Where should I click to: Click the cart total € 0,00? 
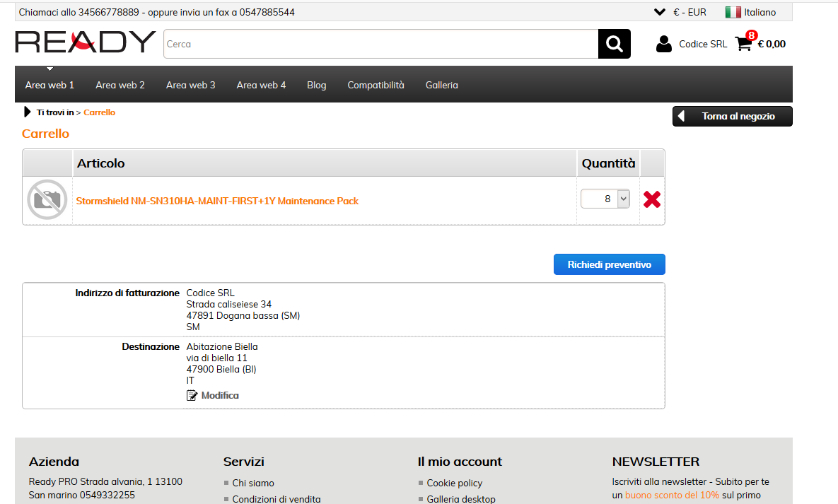[x=772, y=44]
